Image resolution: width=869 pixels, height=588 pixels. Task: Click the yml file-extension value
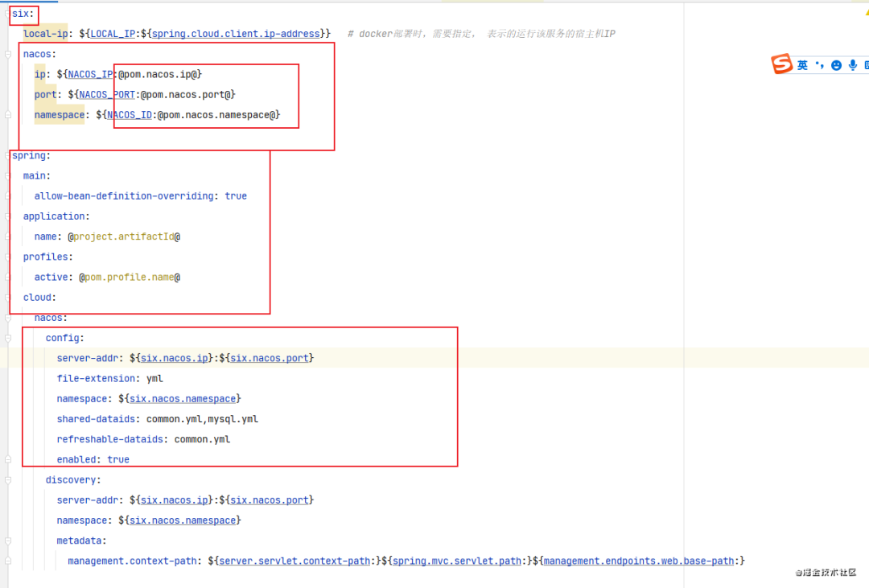pos(154,379)
